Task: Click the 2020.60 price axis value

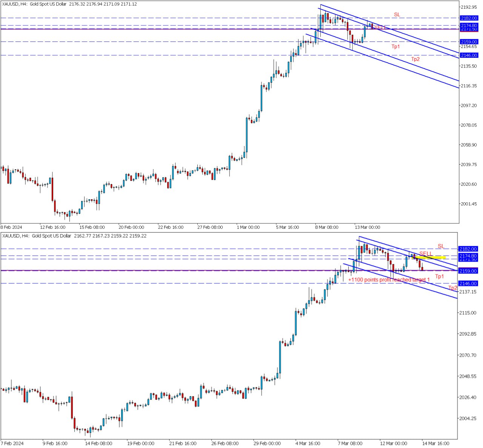Action: pyautogui.click(x=469, y=184)
